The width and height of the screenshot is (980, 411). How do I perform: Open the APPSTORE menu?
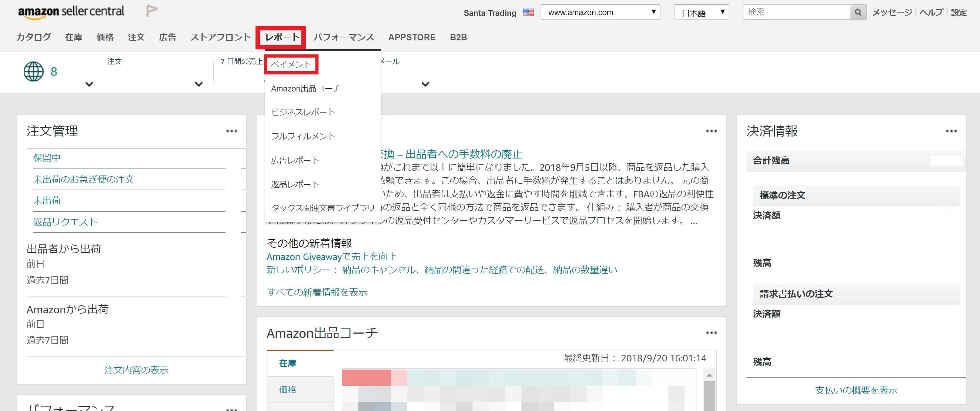tap(412, 37)
